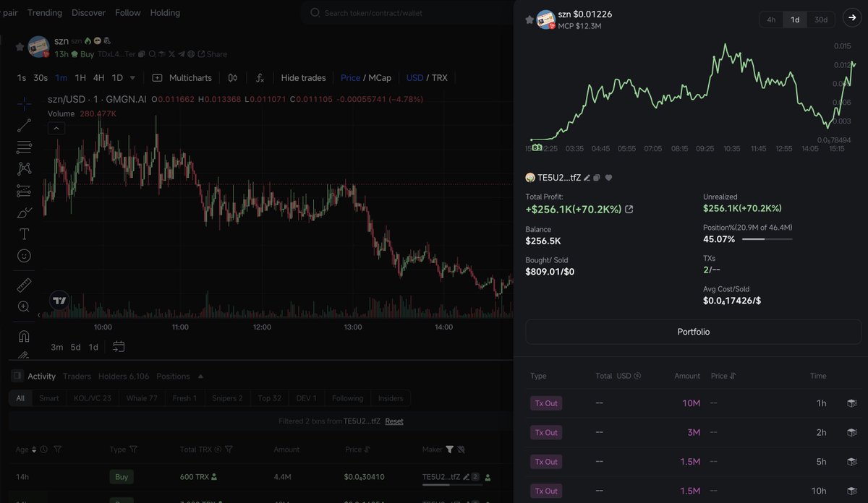The width and height of the screenshot is (868, 503).
Task: Collapse the Positions section
Action: 200,376
